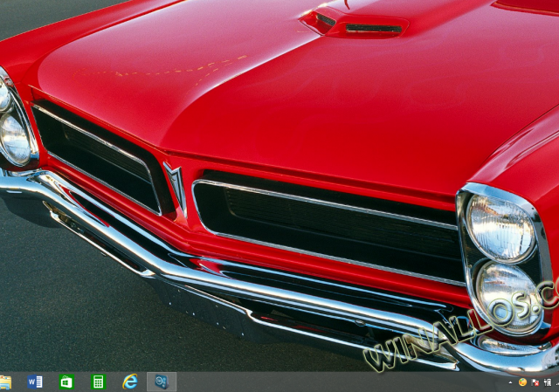Click the upper right headlight on the wallpaper

(x=500, y=228)
